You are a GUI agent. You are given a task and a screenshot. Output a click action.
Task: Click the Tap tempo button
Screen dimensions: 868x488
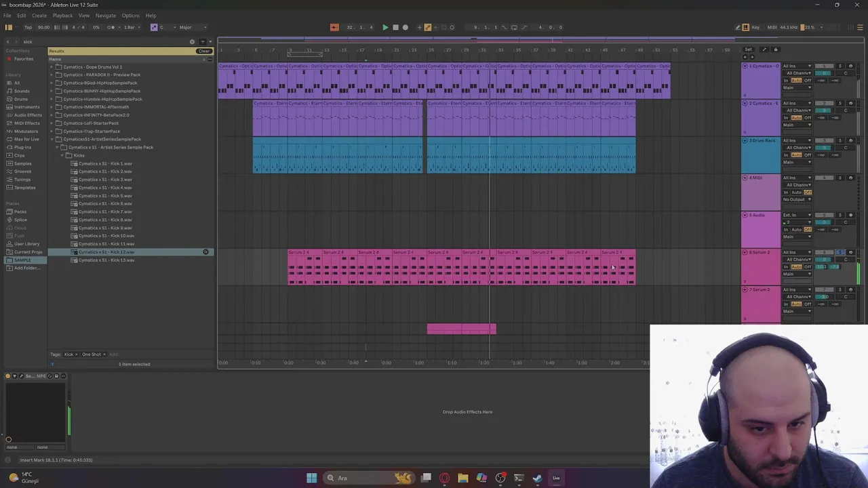[x=28, y=27]
